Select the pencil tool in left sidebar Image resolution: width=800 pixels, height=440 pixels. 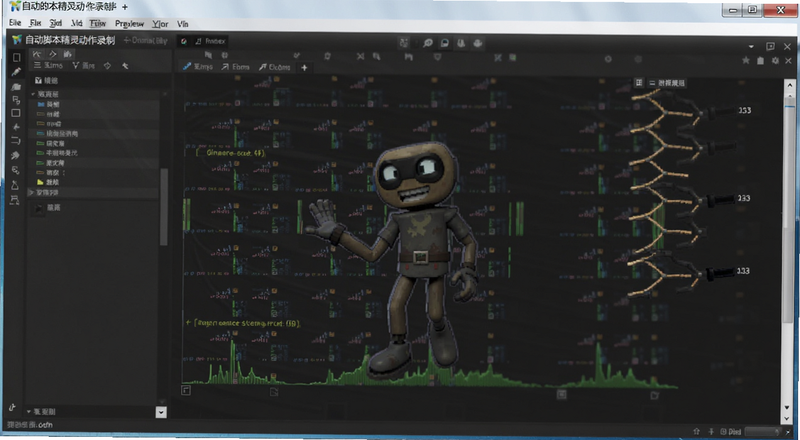click(x=16, y=72)
